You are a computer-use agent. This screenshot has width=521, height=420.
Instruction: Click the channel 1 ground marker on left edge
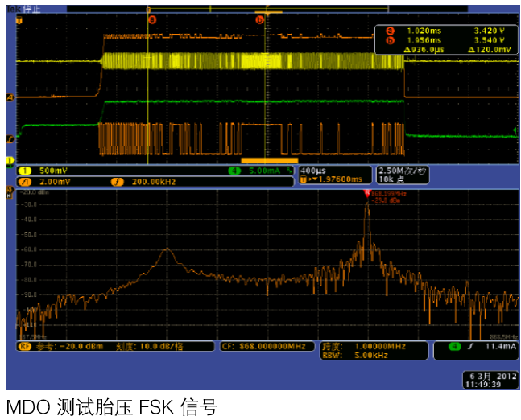pyautogui.click(x=10, y=161)
